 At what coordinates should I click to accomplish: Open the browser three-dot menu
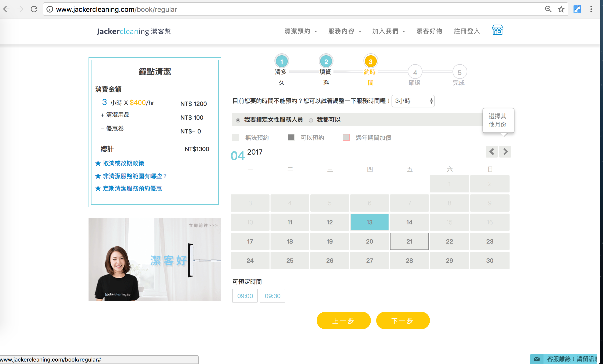[x=591, y=9]
